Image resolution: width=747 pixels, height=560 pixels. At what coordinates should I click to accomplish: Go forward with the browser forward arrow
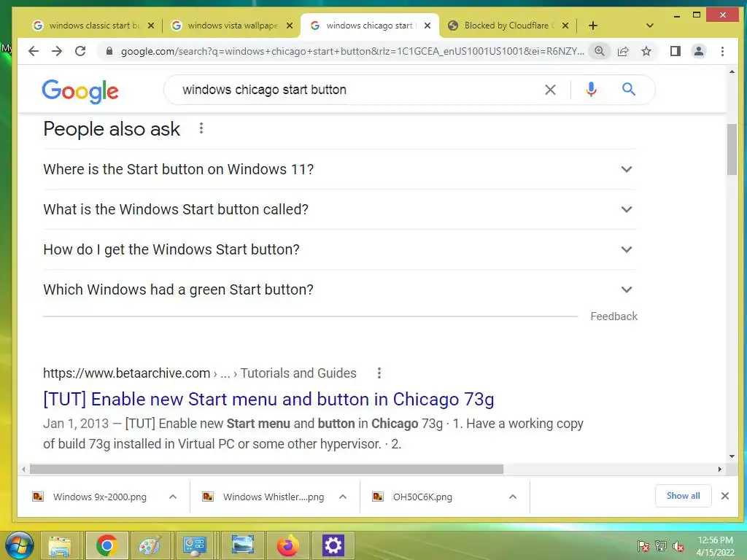point(57,51)
